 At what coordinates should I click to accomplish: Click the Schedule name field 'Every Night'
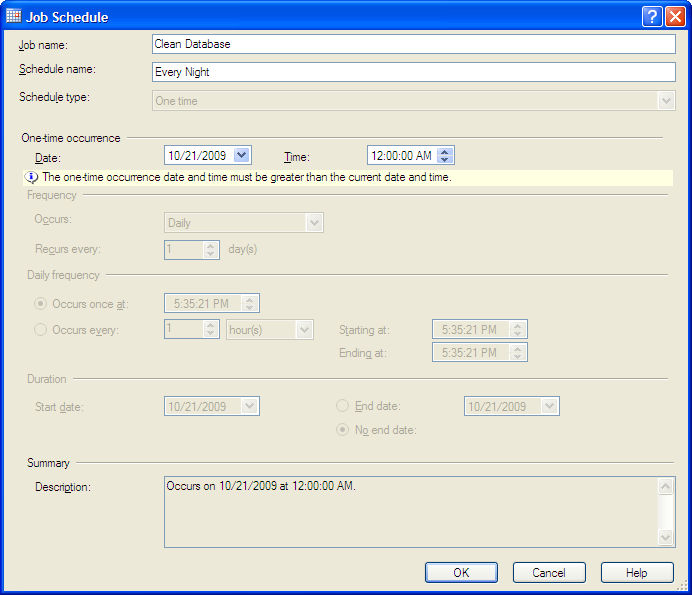pos(412,72)
